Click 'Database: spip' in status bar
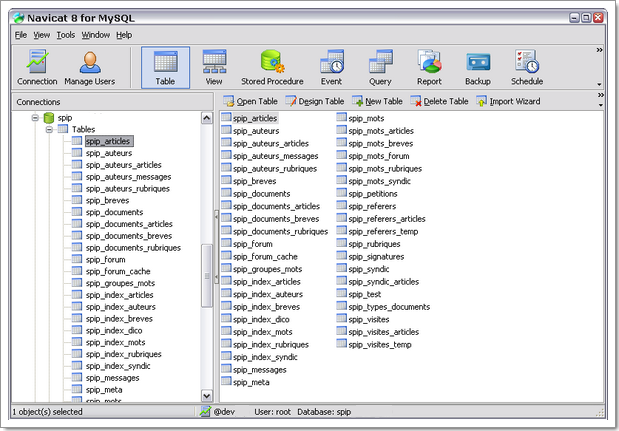 (x=324, y=412)
